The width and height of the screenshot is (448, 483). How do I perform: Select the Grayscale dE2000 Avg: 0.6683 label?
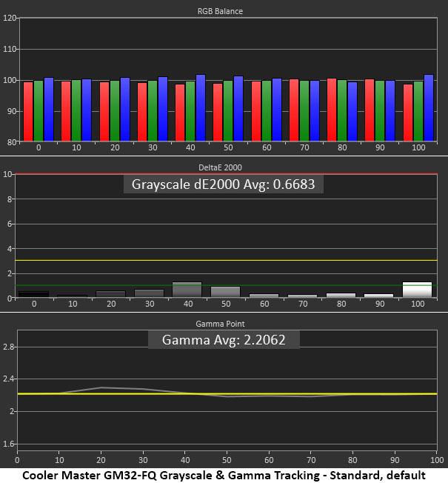[x=223, y=184]
